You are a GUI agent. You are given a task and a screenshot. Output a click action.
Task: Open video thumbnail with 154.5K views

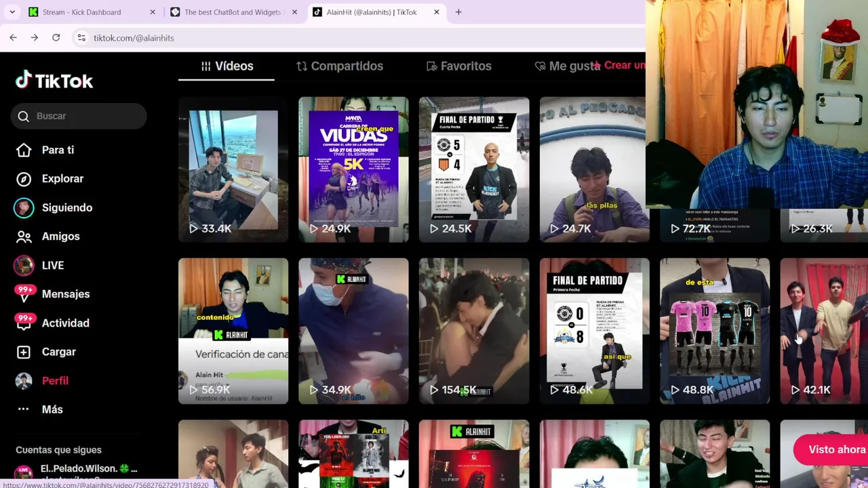(474, 331)
